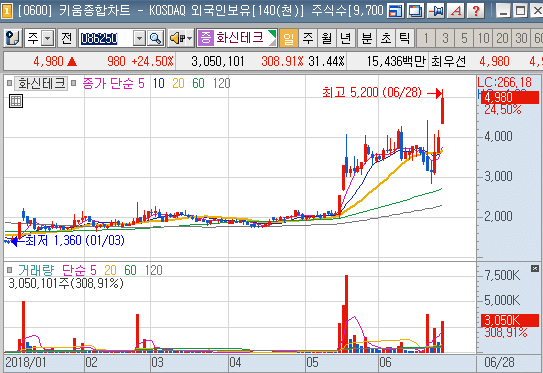This screenshot has width=543, height=373.
Task: Click the red 4,980 current price axis label
Action: 509,98
